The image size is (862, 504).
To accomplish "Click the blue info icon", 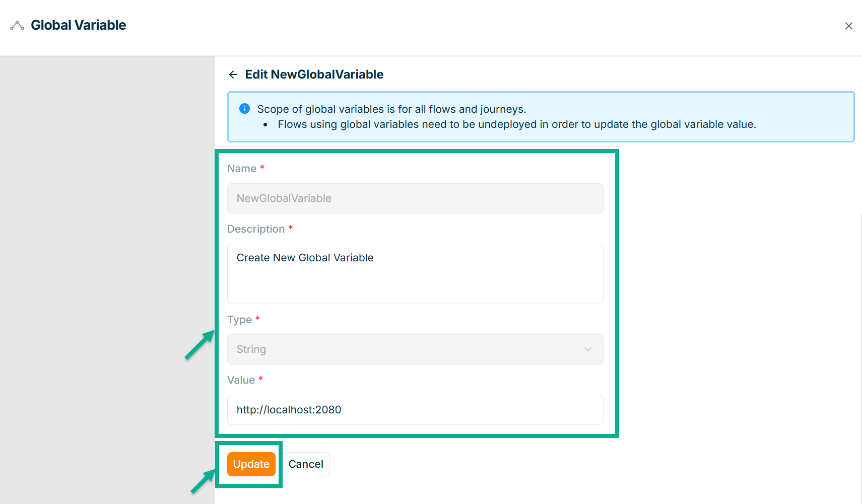I will pos(244,109).
